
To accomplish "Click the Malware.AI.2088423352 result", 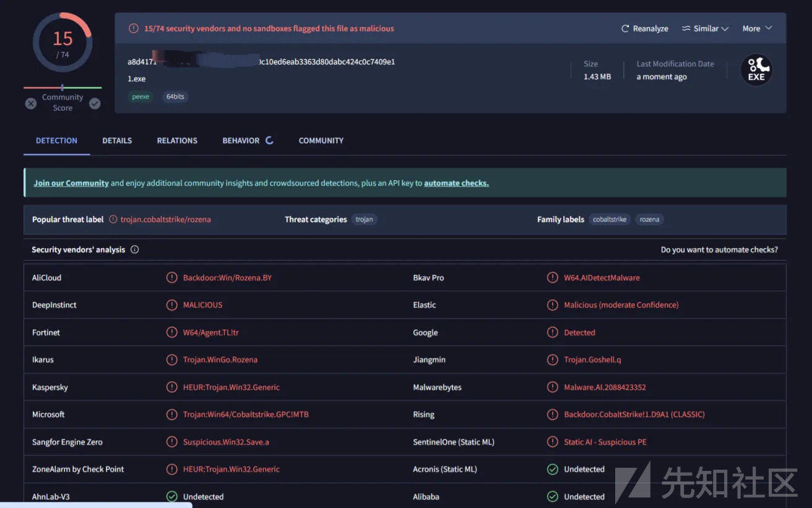I will [x=605, y=387].
